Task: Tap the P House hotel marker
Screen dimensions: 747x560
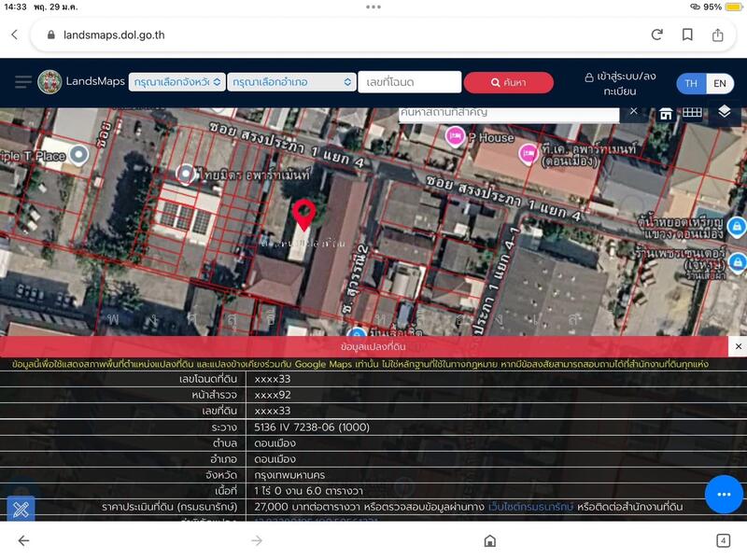Action: (x=456, y=137)
